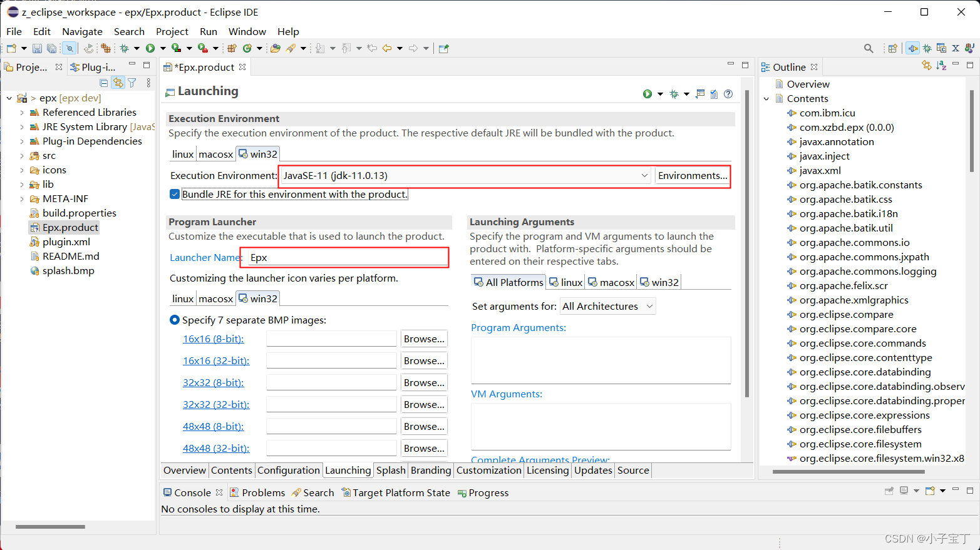Open the All Architectures dropdown
This screenshot has height=550, width=980.
(607, 306)
